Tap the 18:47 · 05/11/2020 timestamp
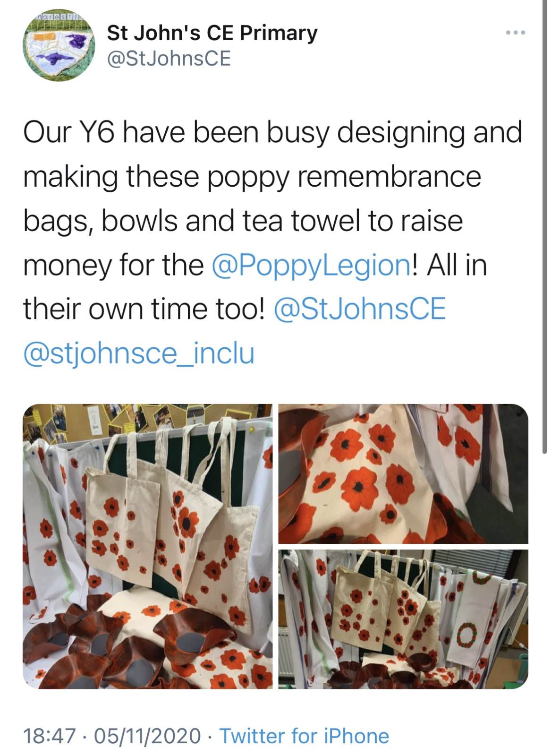 click(x=112, y=736)
